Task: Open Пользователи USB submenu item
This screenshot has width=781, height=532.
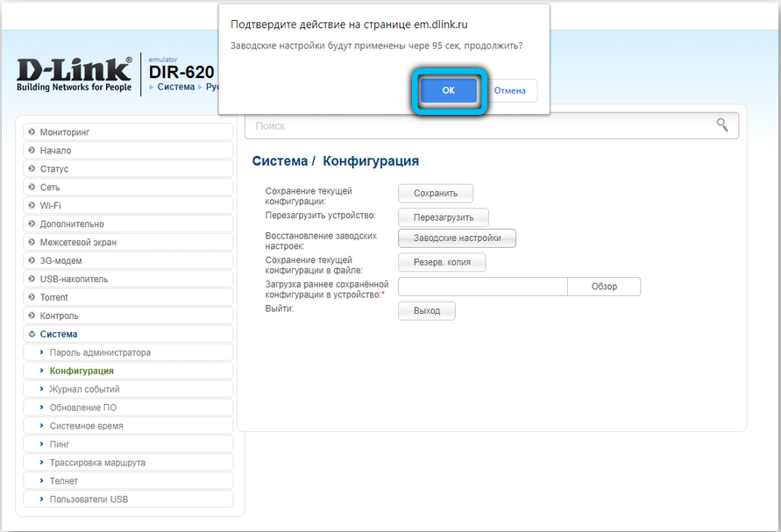Action: tap(128, 499)
